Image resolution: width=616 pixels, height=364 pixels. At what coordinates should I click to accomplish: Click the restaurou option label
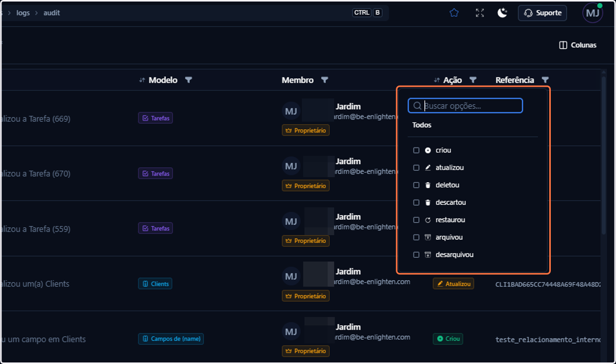click(x=450, y=220)
